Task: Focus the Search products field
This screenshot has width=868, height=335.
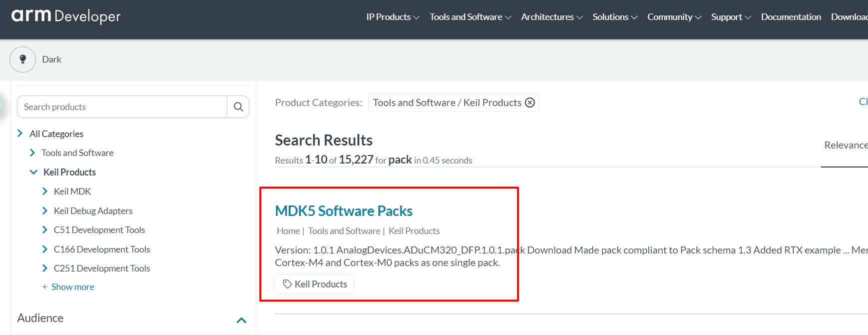Action: click(122, 107)
